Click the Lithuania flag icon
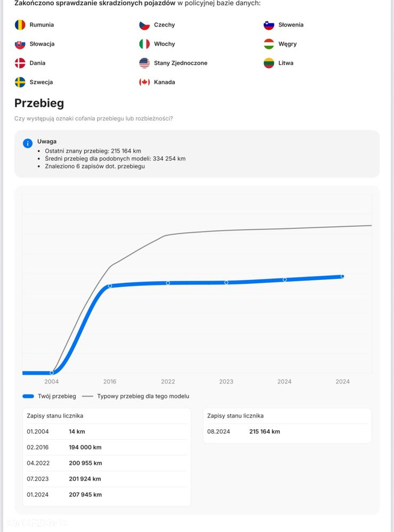The height and width of the screenshot is (532, 394). [269, 63]
